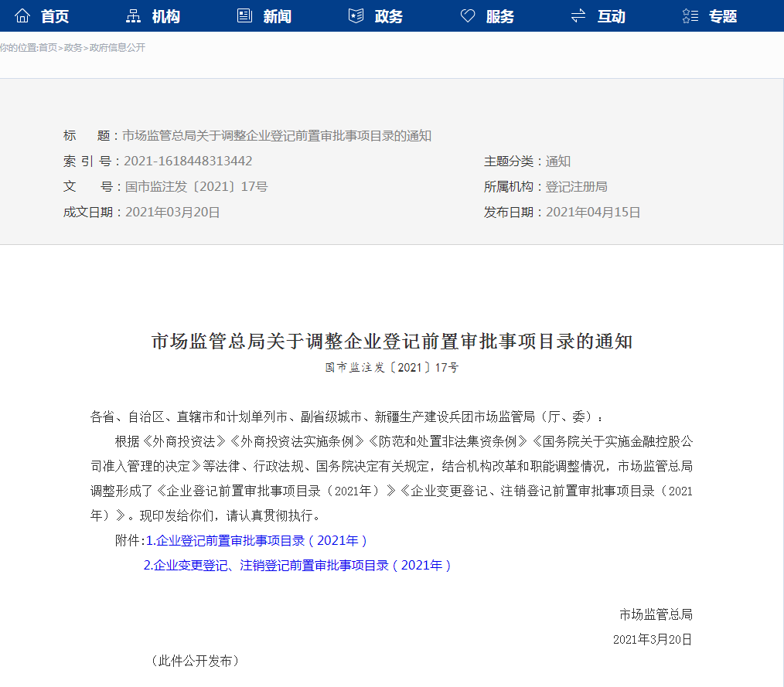This screenshot has height=687, width=784.
Task: Open the 专题 menu item
Action: (723, 16)
